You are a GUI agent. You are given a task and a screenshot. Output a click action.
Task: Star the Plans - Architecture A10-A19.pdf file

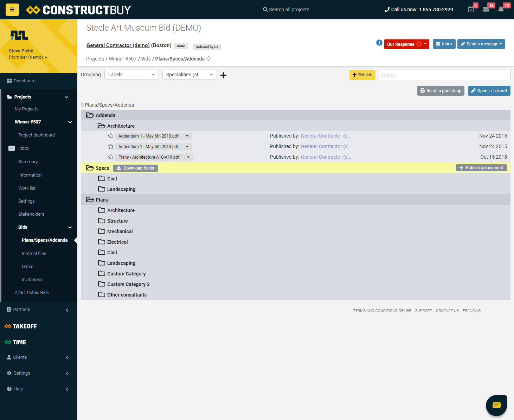(111, 157)
